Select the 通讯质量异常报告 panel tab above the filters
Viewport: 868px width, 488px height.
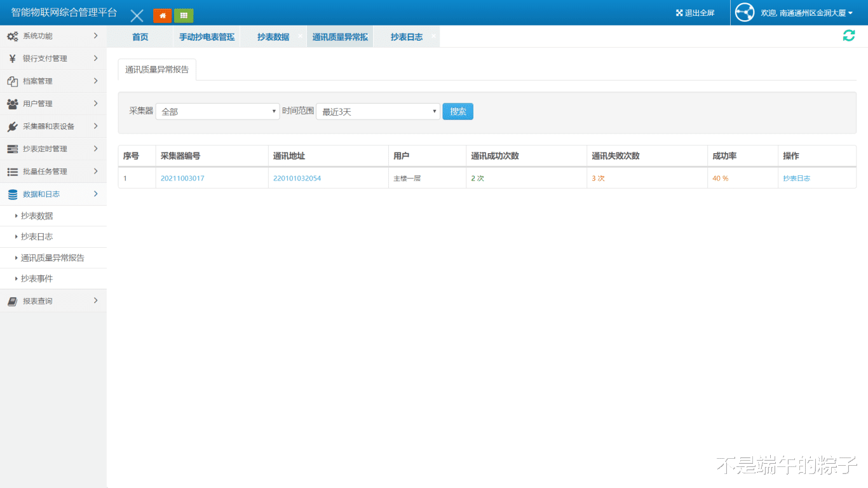pyautogui.click(x=157, y=70)
